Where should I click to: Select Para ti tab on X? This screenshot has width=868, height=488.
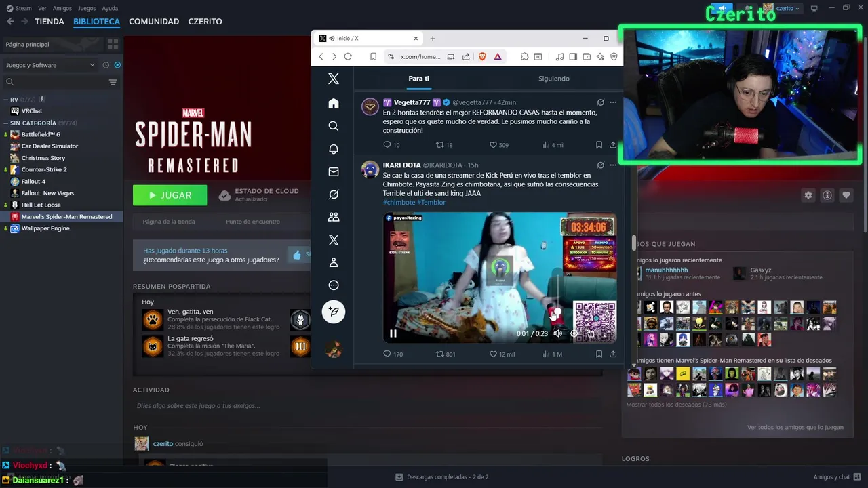(418, 79)
